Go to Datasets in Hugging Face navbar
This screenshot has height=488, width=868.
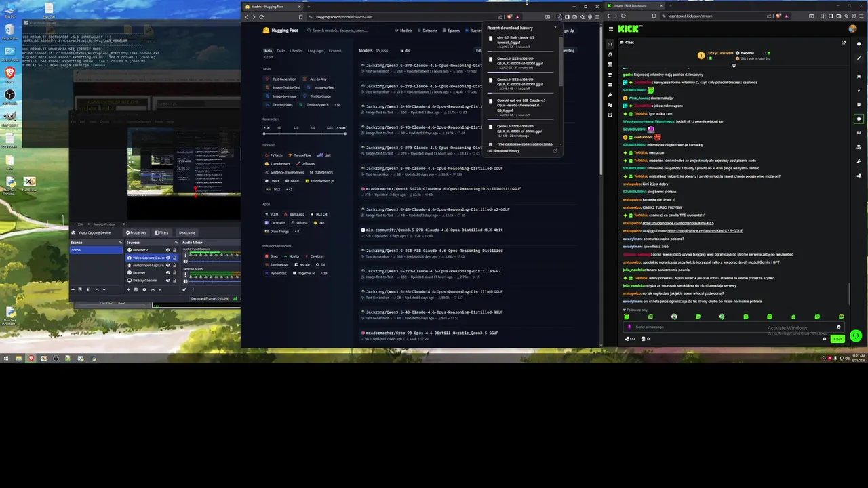pyautogui.click(x=428, y=30)
